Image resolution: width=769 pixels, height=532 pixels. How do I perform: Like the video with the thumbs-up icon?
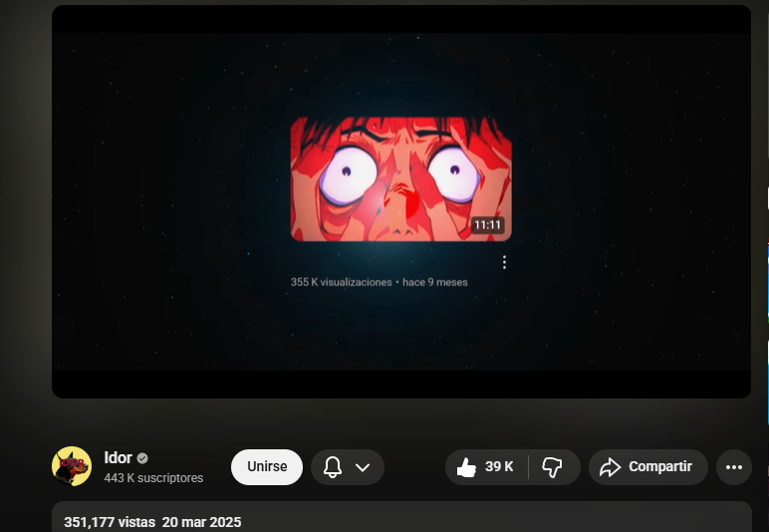pos(466,467)
